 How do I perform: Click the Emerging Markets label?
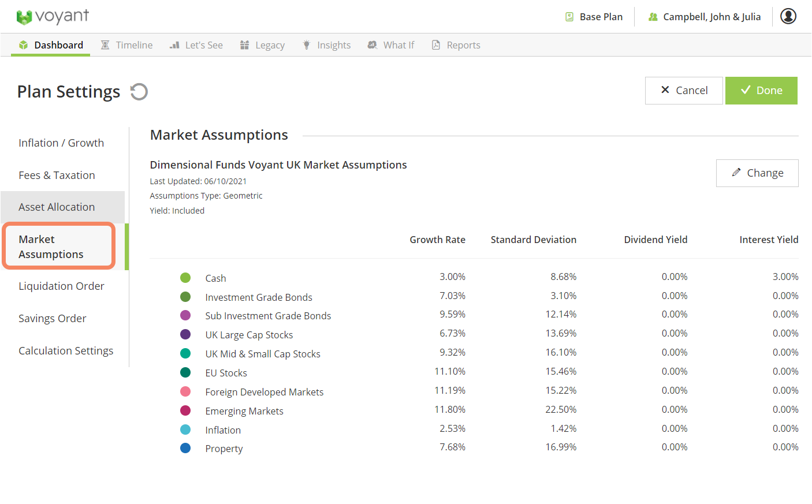point(244,411)
